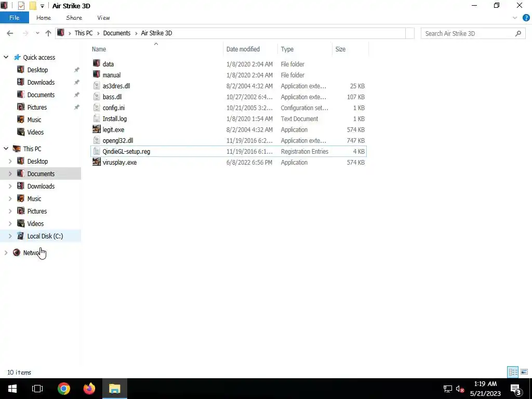
Task: Open the Help question mark icon
Action: click(526, 18)
